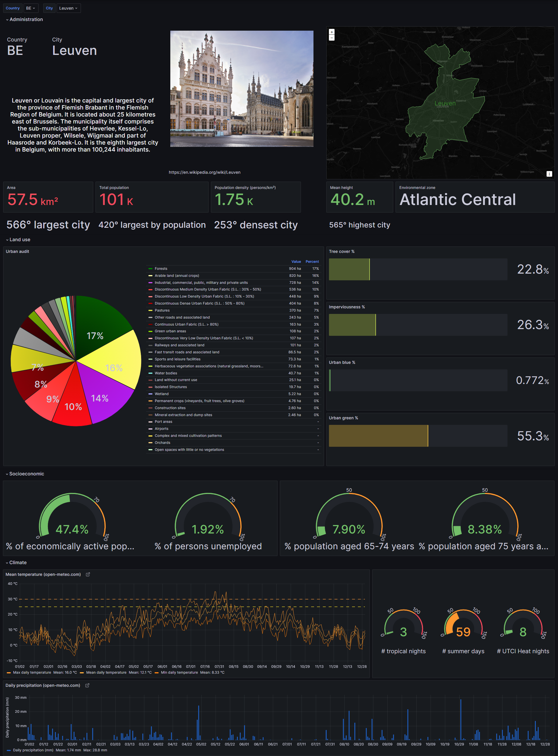
Task: Zoom out on the Leuven map
Action: click(332, 38)
